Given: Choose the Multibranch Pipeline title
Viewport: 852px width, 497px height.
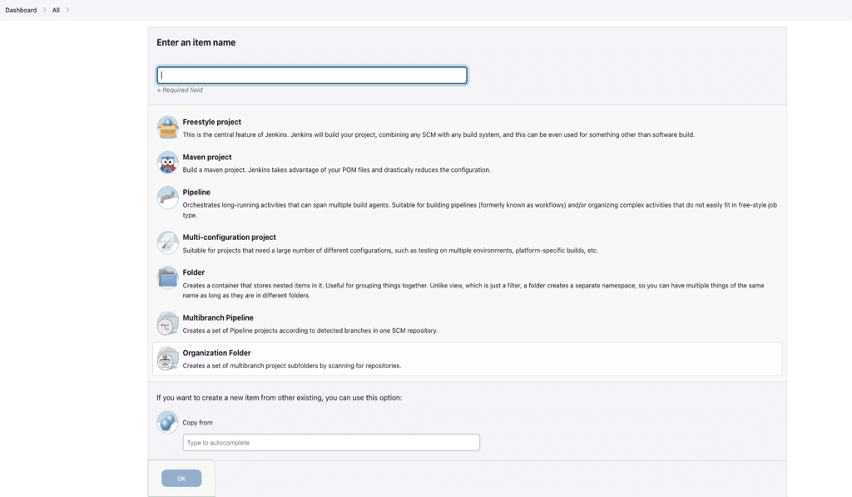Looking at the screenshot, I should pyautogui.click(x=218, y=318).
